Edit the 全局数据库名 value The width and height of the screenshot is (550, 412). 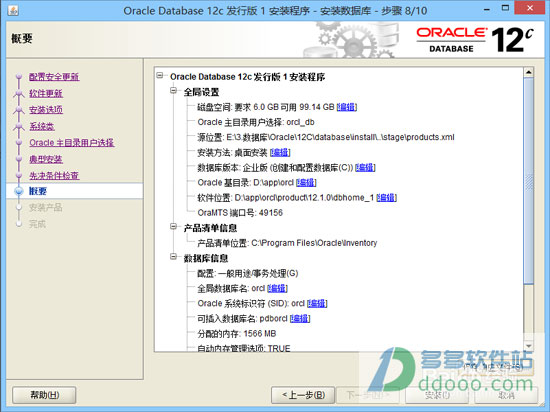(277, 289)
